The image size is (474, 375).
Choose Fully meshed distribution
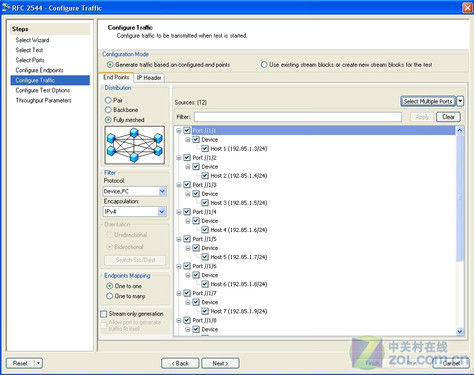(108, 120)
